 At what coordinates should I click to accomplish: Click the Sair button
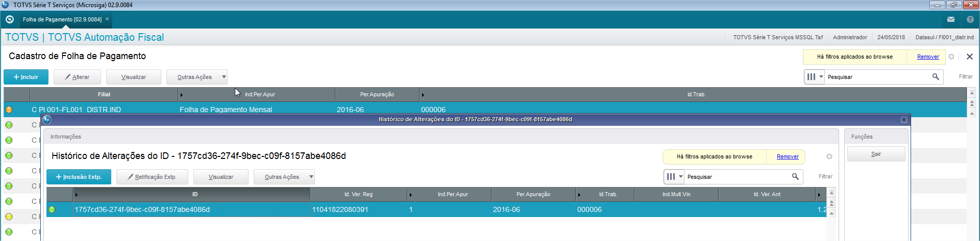coord(876,154)
